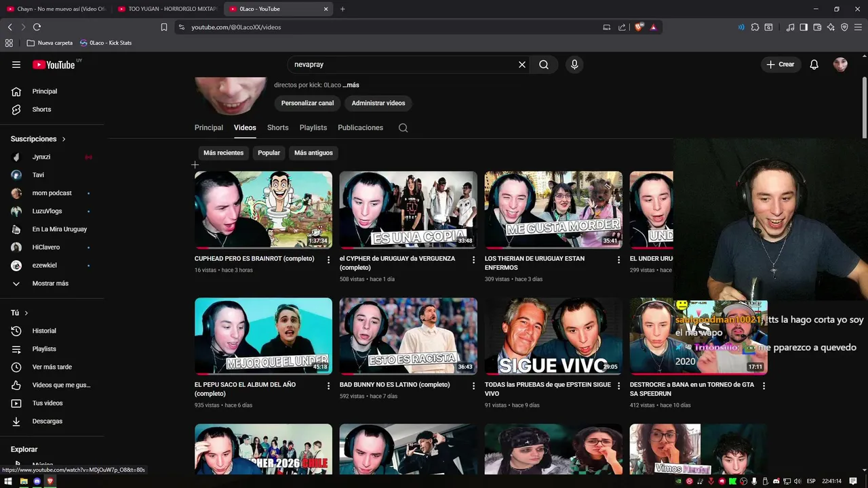
Task: Open the Brave VPN shield icon
Action: click(x=844, y=27)
